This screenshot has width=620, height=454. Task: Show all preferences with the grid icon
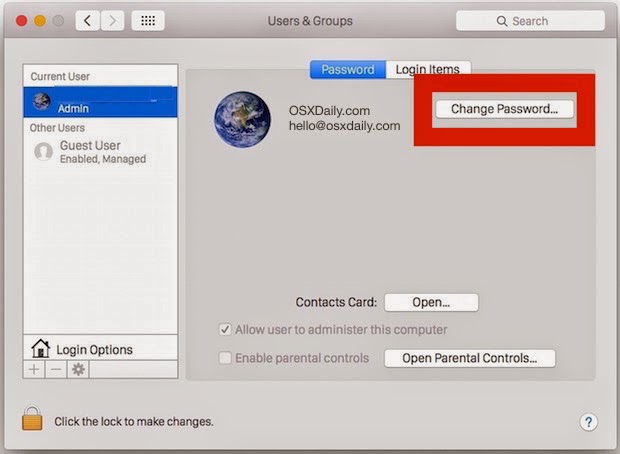click(x=148, y=21)
